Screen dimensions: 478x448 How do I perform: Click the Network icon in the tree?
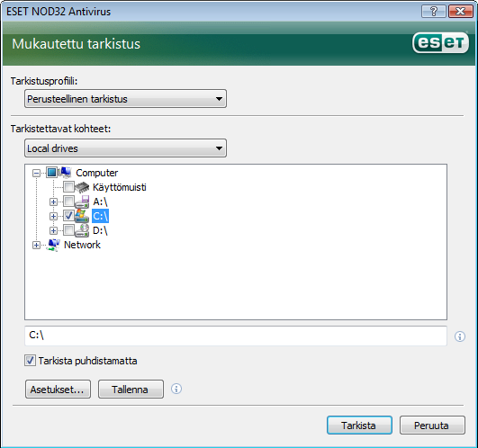point(53,245)
